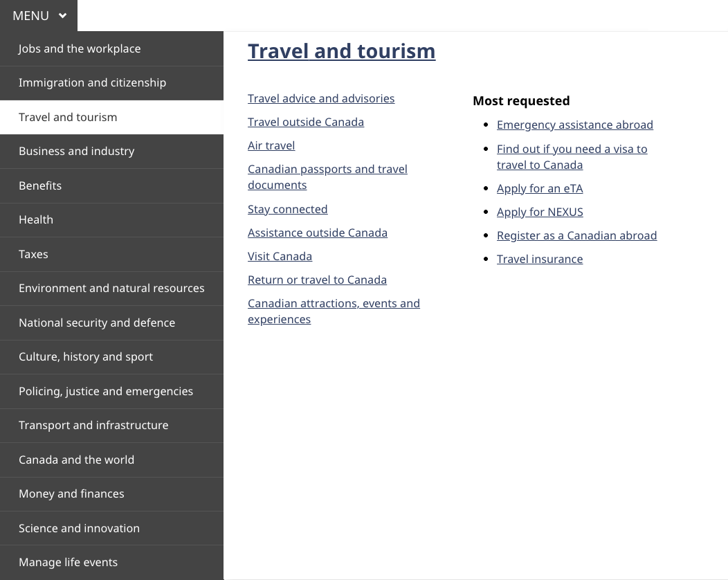728x580 pixels.
Task: Open Apply for an eTA link
Action: (x=540, y=188)
